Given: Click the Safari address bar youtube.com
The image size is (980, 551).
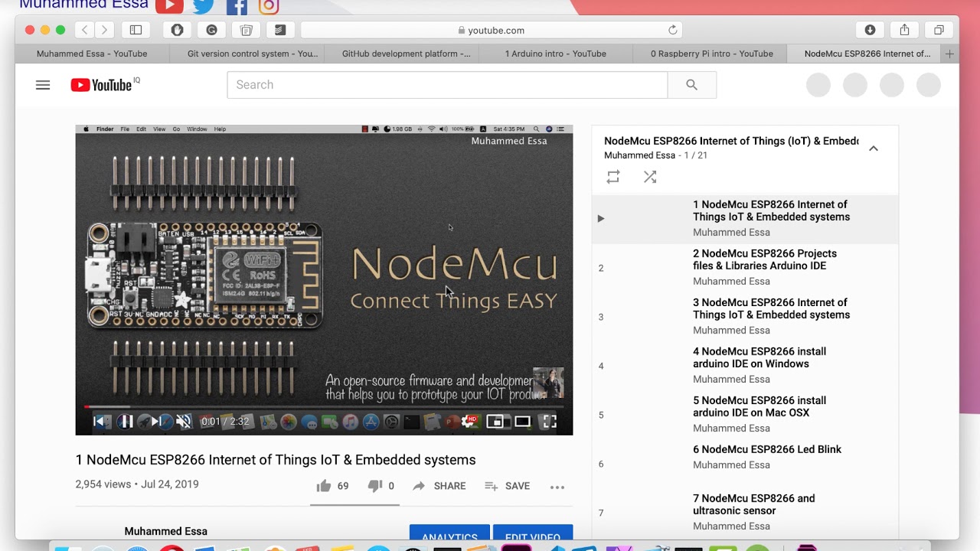Looking at the screenshot, I should click(x=492, y=30).
